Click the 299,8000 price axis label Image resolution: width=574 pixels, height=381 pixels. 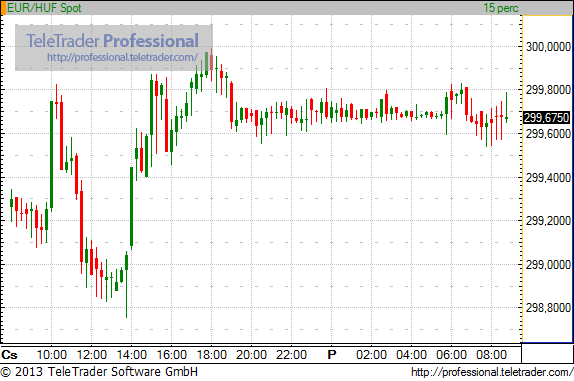tap(548, 90)
